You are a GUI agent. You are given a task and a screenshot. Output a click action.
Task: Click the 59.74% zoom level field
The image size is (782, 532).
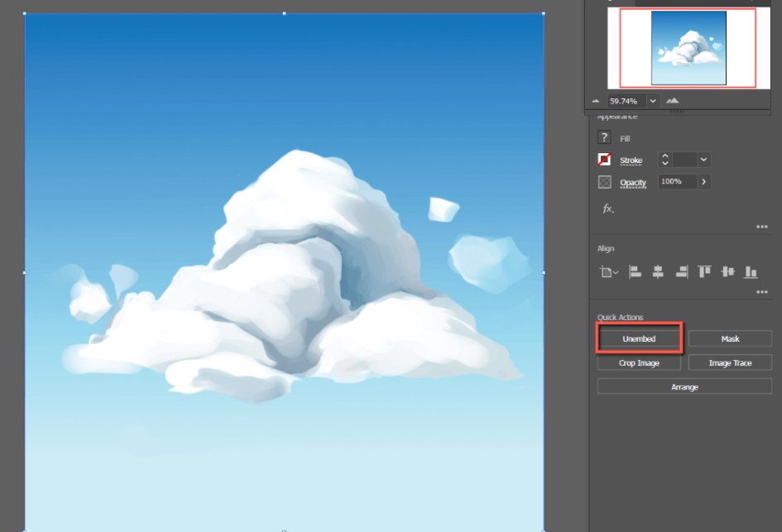(626, 101)
